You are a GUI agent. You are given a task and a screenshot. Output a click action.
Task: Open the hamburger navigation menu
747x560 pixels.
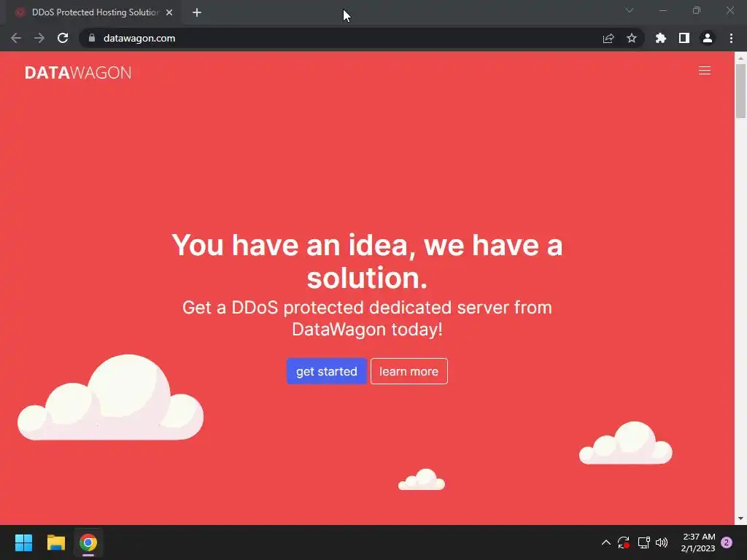[x=704, y=71]
